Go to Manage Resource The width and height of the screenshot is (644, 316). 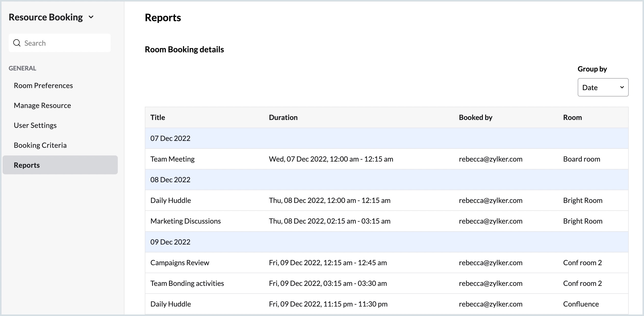[42, 105]
